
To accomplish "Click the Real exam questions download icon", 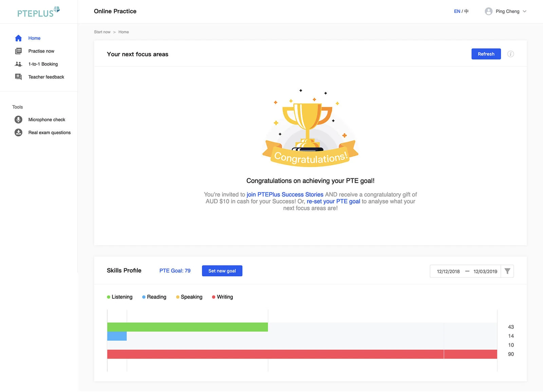I will tap(18, 132).
